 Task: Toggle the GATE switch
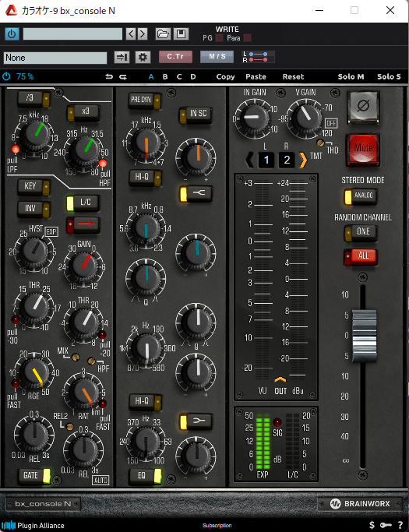pos(34,475)
